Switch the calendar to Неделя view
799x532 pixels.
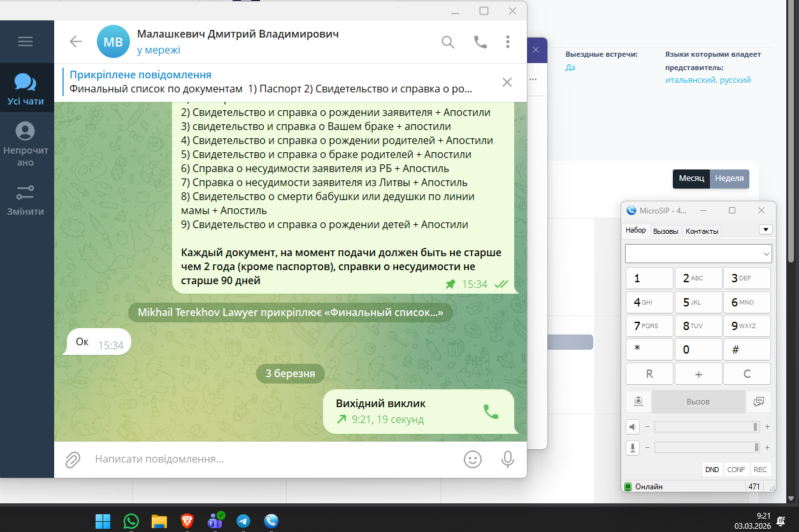(730, 178)
